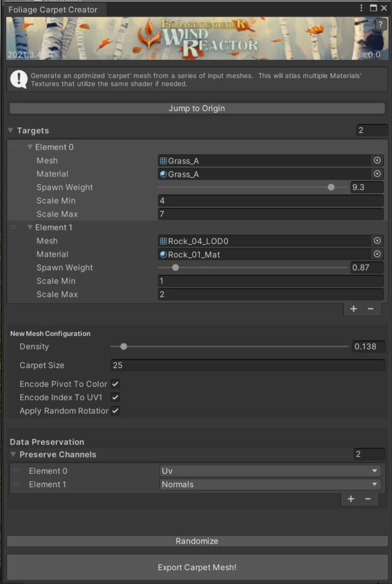Image resolution: width=392 pixels, height=584 pixels.
Task: Open object picker for Rock_01_Mat material
Action: coord(377,254)
